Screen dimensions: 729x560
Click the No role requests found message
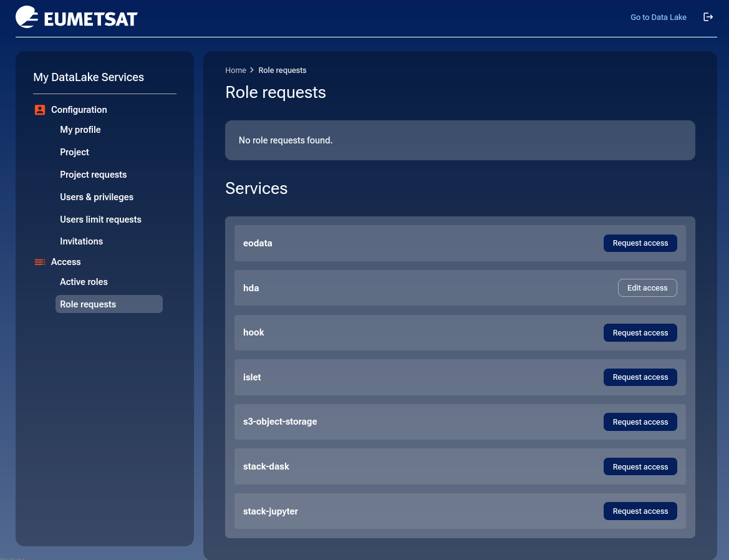coord(286,140)
